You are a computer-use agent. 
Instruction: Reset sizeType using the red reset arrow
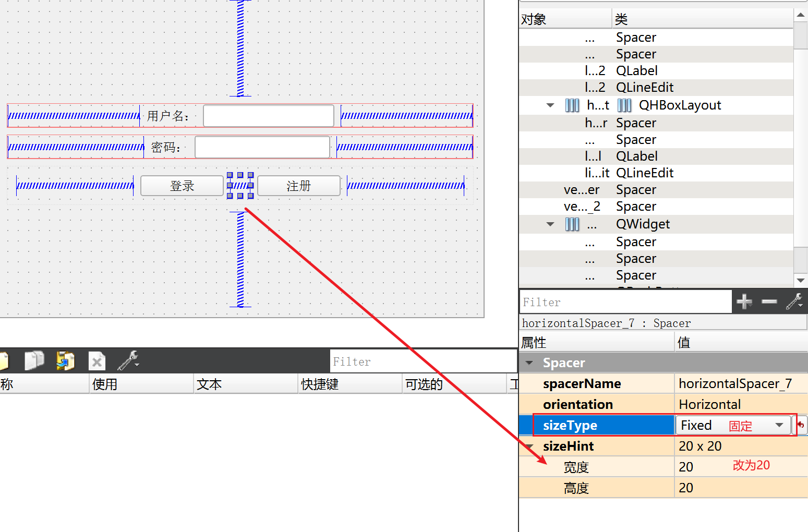click(801, 425)
